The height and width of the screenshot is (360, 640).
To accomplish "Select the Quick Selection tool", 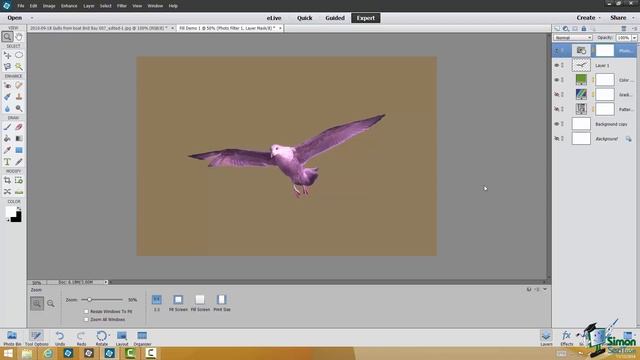I will 19,67.
